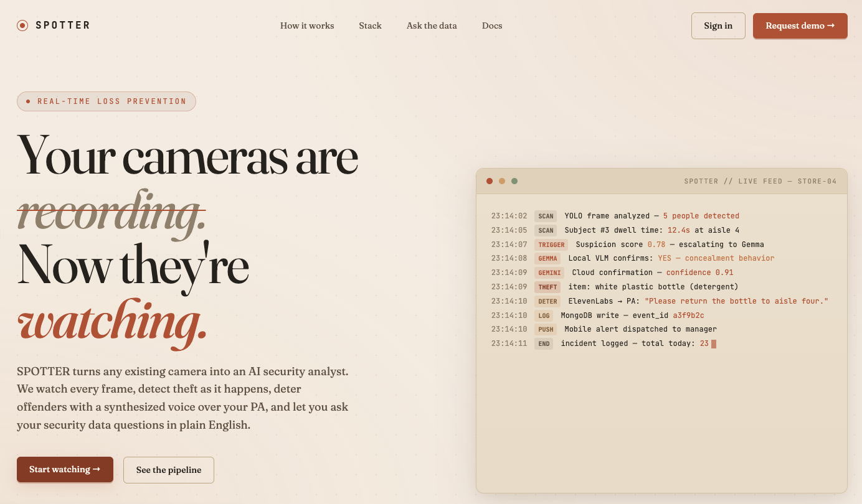Click the red dot in the terminal title bar
The height and width of the screenshot is (504, 862).
point(490,181)
